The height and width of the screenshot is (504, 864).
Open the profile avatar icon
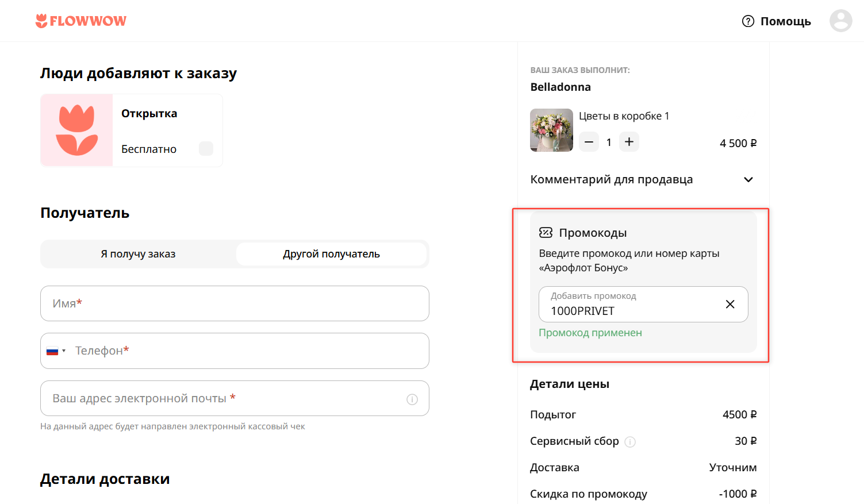[840, 21]
